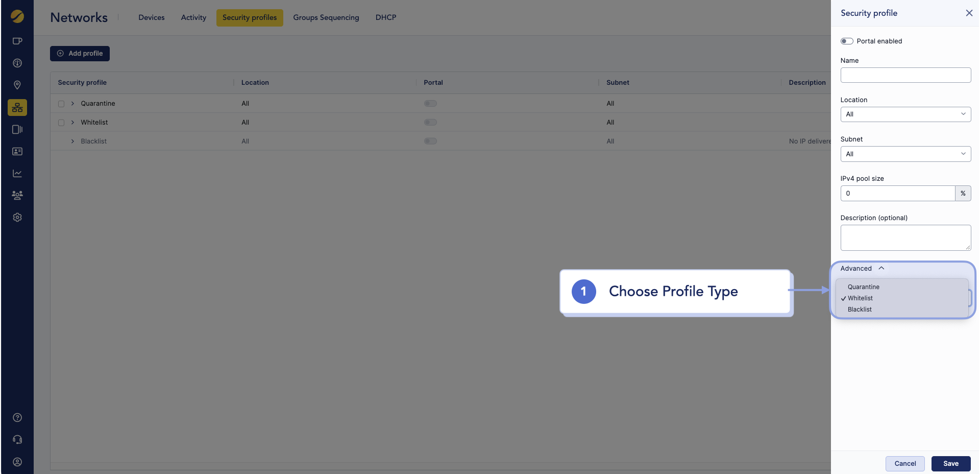Screen dimensions: 980x474
Task: Expand the Blacklist row chevron
Action: pyautogui.click(x=72, y=141)
